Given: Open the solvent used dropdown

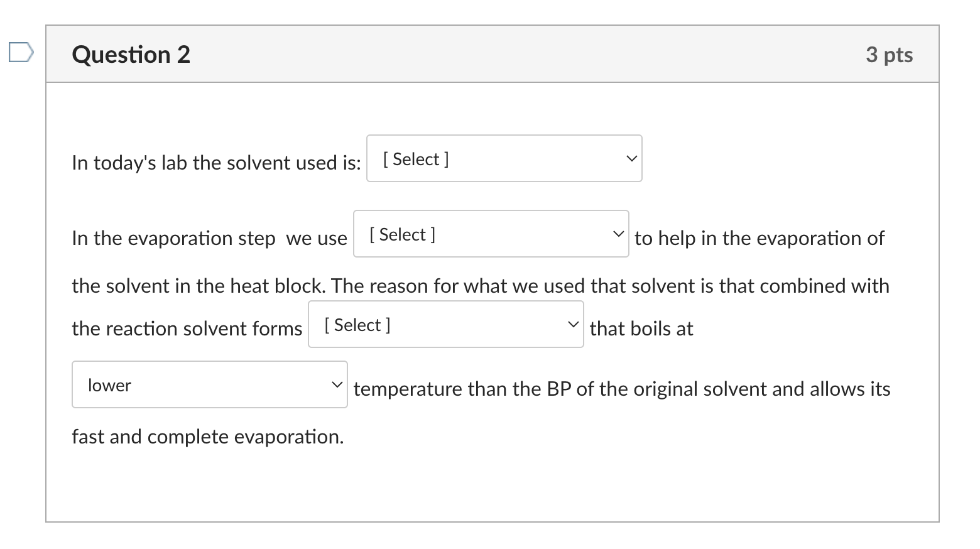Looking at the screenshot, I should coord(504,158).
